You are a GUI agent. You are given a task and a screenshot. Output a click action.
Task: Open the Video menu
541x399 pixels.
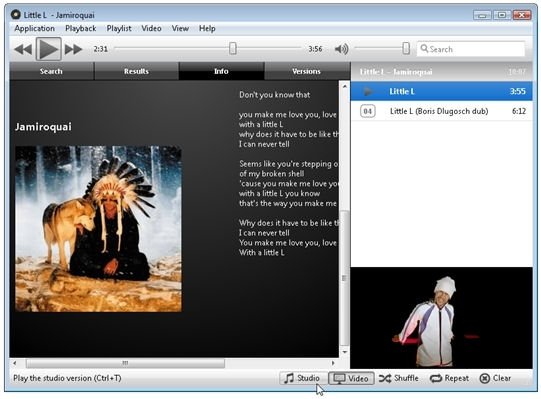(x=151, y=29)
